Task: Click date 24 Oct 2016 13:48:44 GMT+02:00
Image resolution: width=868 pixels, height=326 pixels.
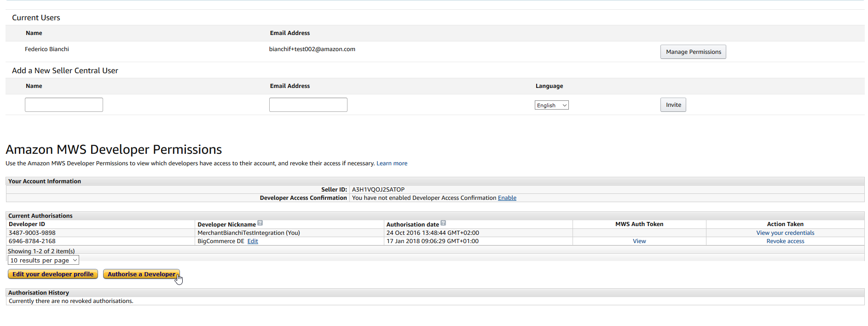Action: click(433, 233)
